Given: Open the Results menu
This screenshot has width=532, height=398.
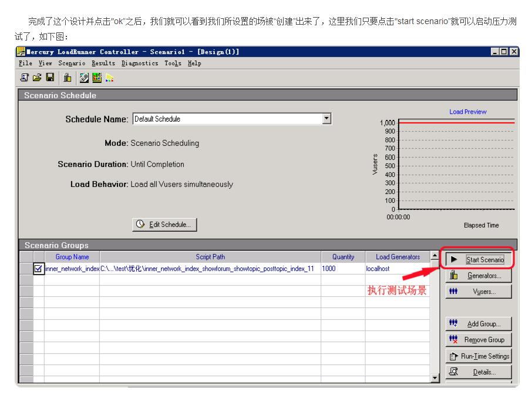Looking at the screenshot, I should coord(103,63).
